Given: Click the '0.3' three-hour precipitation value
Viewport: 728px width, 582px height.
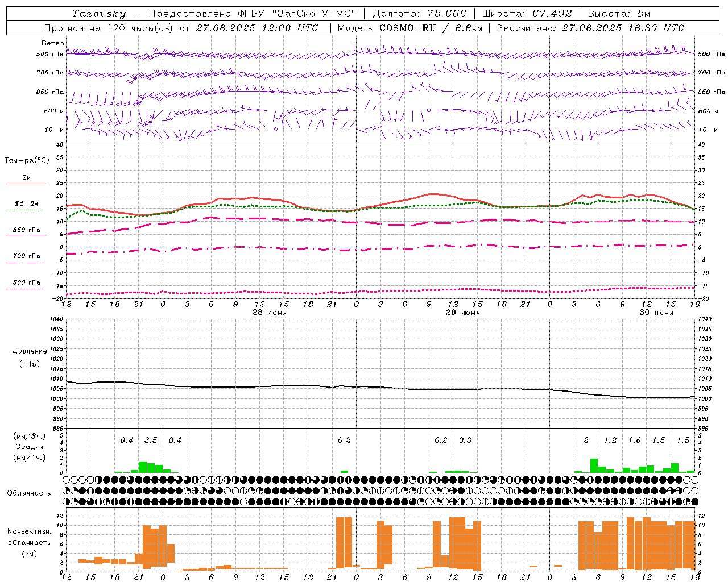Looking at the screenshot, I should [x=465, y=440].
